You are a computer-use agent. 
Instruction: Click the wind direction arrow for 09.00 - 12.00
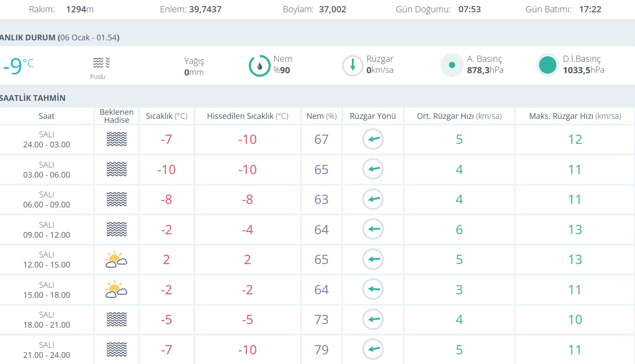pyautogui.click(x=373, y=229)
